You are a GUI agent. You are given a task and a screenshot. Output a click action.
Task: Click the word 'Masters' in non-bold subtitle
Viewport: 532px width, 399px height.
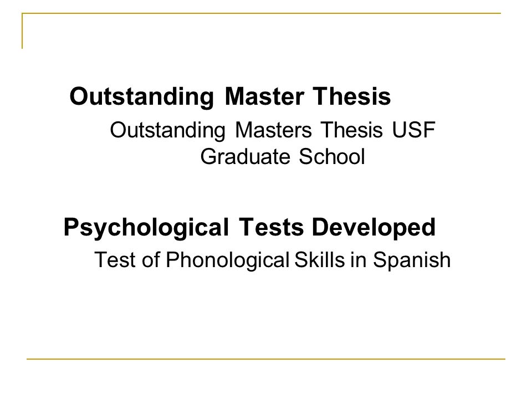273,130
